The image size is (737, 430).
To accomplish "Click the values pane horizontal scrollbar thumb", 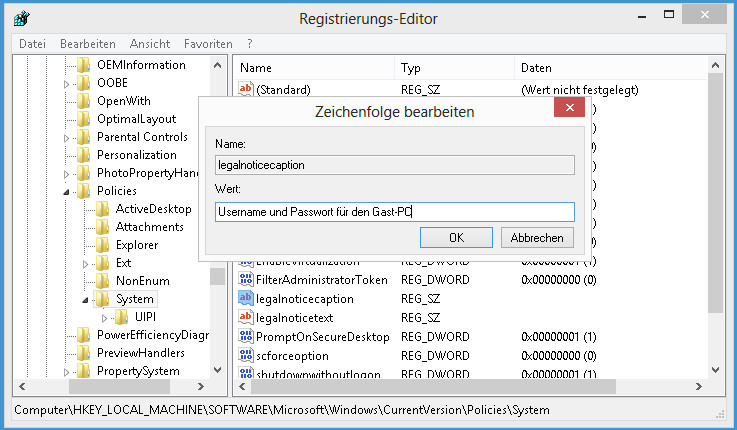I will click(433, 386).
